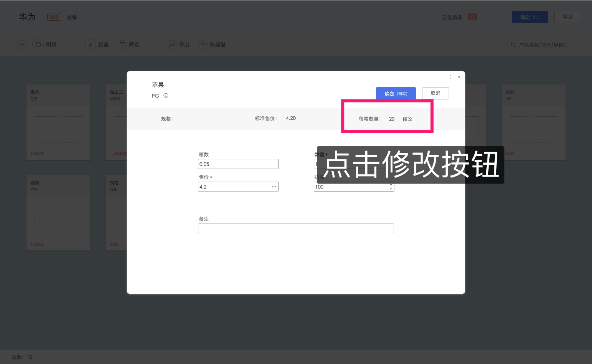Cancel the 苹果 dialog with 取消
This screenshot has height=364, width=592.
pyautogui.click(x=435, y=93)
